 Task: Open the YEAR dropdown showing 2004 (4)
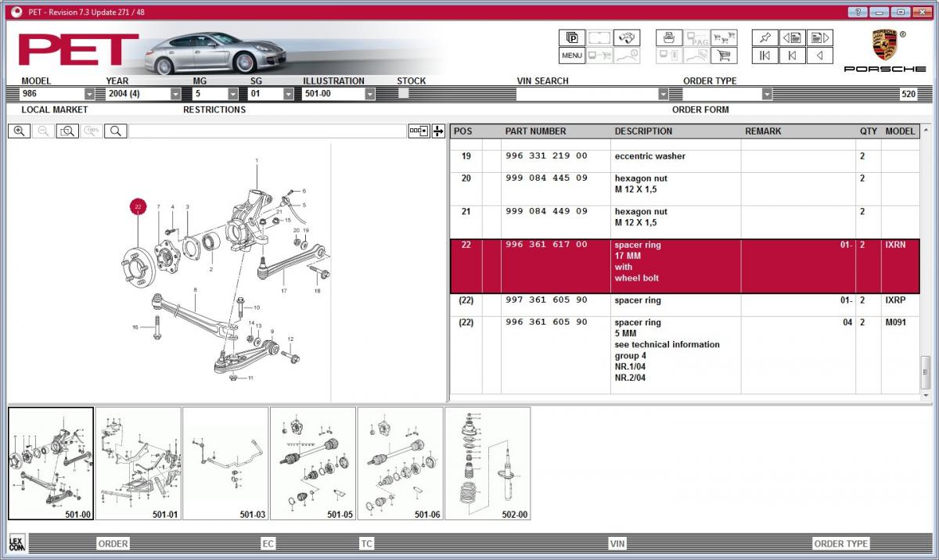click(175, 94)
